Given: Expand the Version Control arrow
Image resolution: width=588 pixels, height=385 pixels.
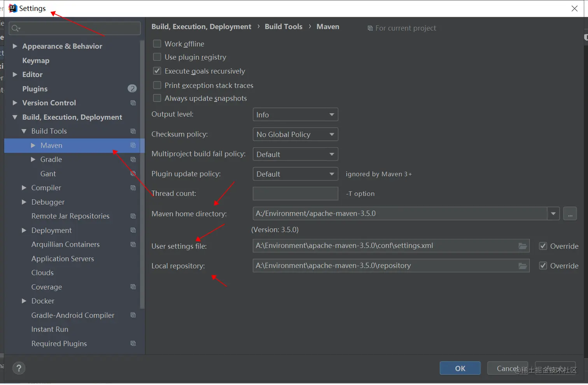Looking at the screenshot, I should (15, 103).
